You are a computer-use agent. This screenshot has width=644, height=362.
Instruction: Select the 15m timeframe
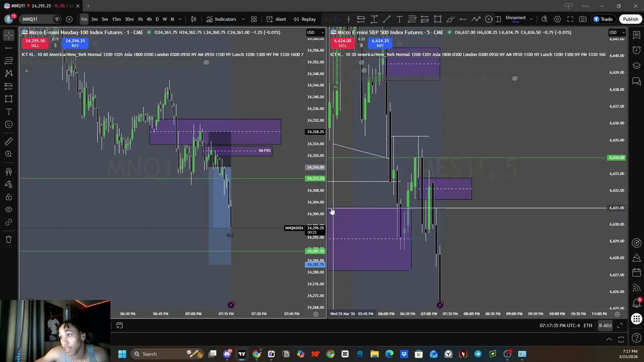pos(116,19)
